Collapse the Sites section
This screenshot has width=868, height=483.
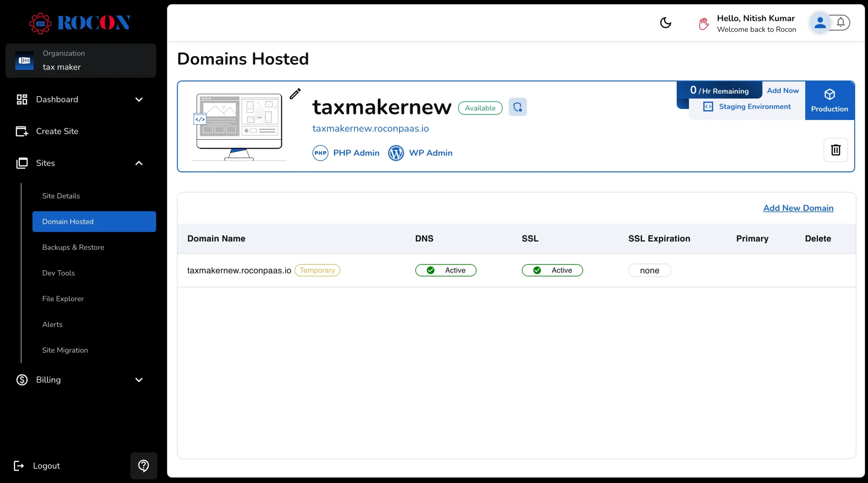tap(139, 163)
